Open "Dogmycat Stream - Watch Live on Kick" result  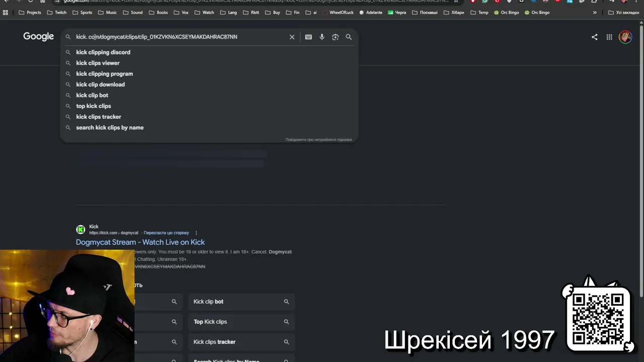[x=140, y=242]
